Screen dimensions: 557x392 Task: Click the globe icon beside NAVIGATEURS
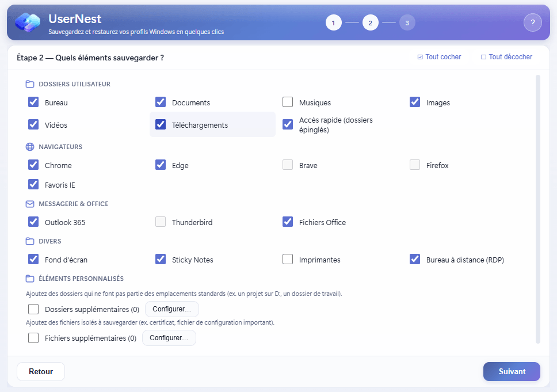pyautogui.click(x=29, y=146)
